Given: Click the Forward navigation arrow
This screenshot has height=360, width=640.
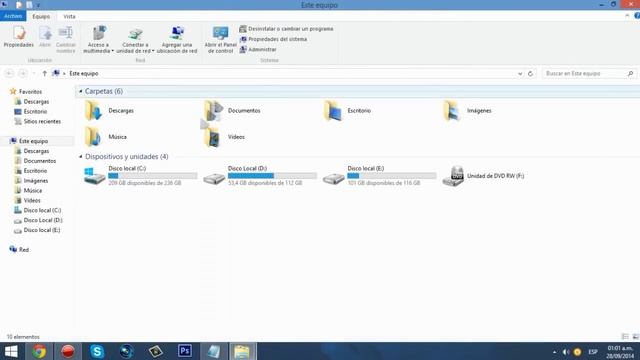Looking at the screenshot, I should coord(23,73).
